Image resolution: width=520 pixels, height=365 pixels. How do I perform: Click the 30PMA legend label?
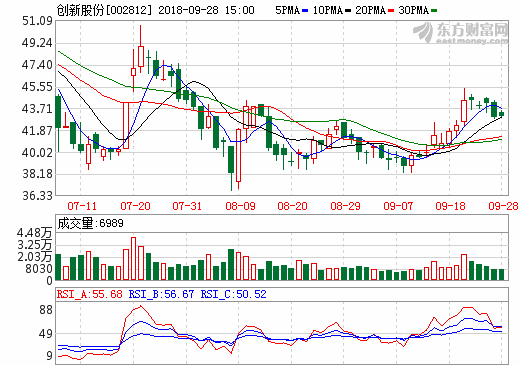pyautogui.click(x=413, y=10)
